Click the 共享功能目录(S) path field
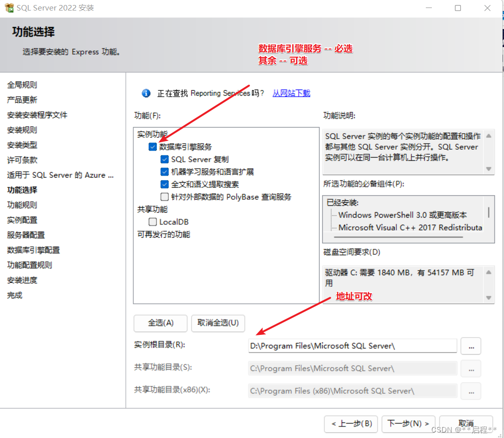Screen dimensions: 504x438 tap(353, 368)
